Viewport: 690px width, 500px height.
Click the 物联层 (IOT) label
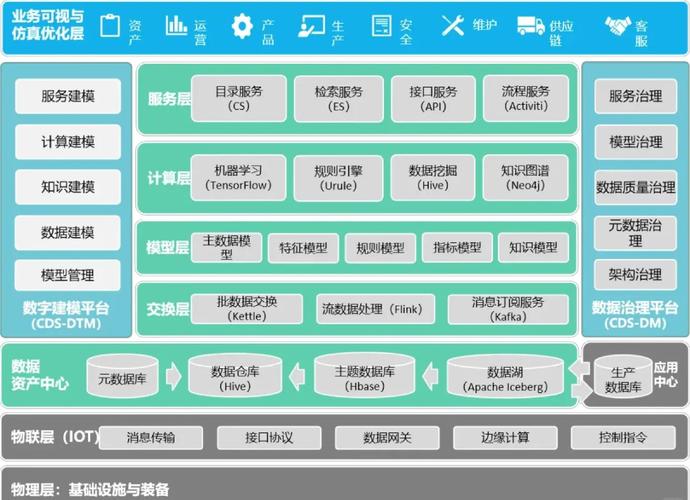coord(55,437)
